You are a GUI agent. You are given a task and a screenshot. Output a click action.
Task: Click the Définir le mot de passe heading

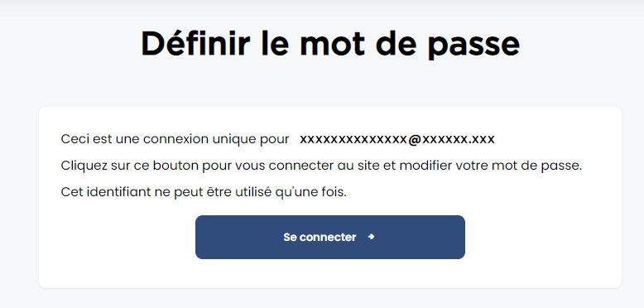pos(330,44)
